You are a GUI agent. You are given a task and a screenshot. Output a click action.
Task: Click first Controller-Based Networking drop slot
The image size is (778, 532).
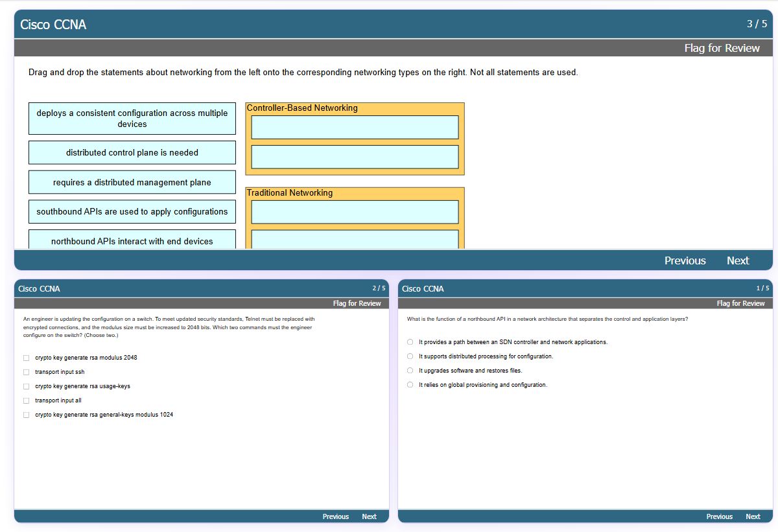355,127
